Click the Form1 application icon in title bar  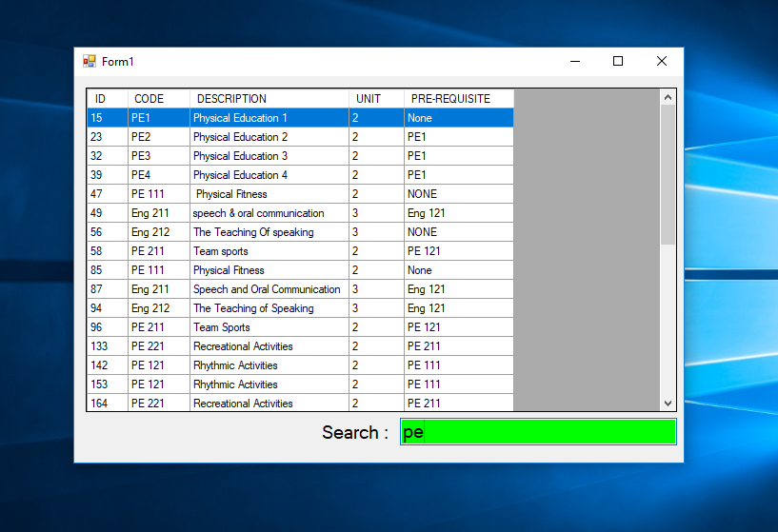90,62
